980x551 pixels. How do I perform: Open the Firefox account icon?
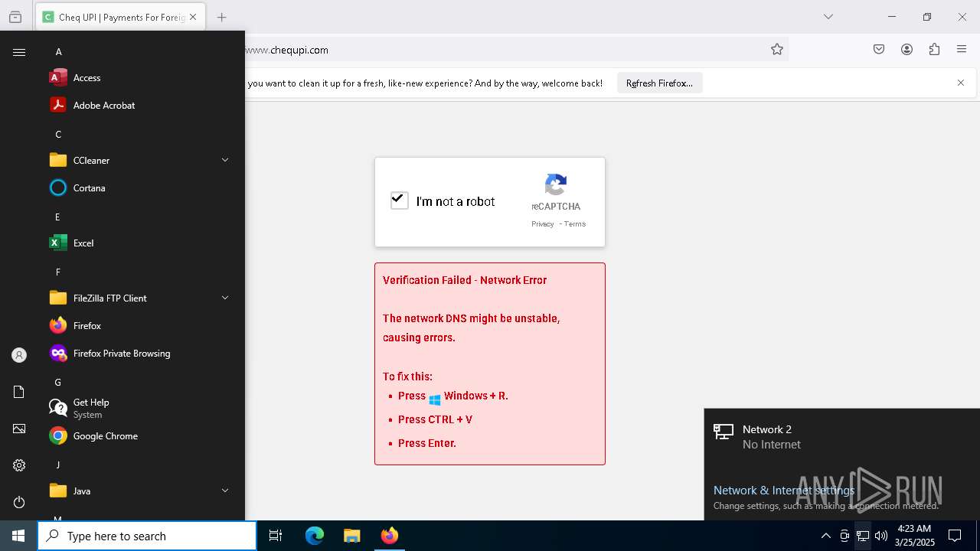(906, 50)
